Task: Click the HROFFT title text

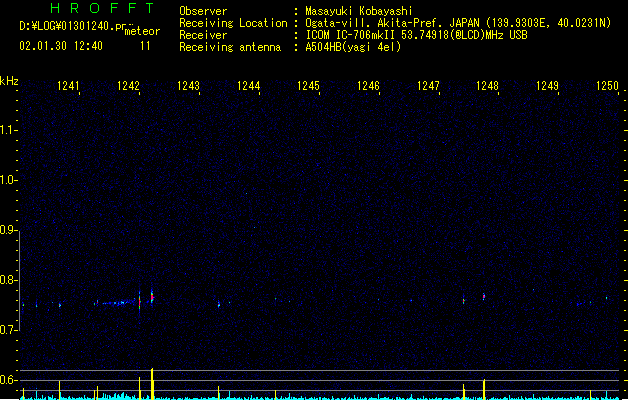Action: [x=102, y=8]
